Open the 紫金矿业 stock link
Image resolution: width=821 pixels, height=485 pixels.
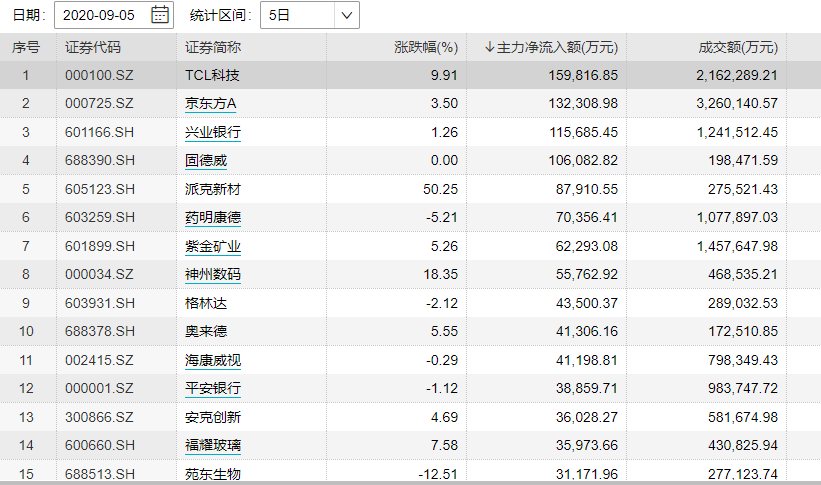213,246
